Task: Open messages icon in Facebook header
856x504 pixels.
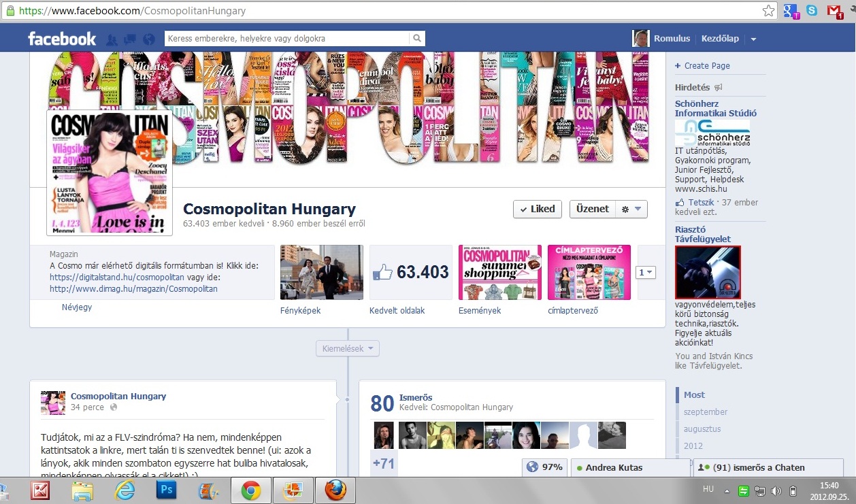Action: [129, 39]
